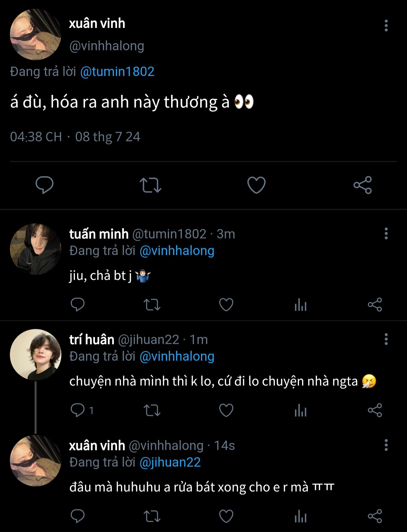
Task: Reply to xuân vinh's last comment
Action: (77, 516)
